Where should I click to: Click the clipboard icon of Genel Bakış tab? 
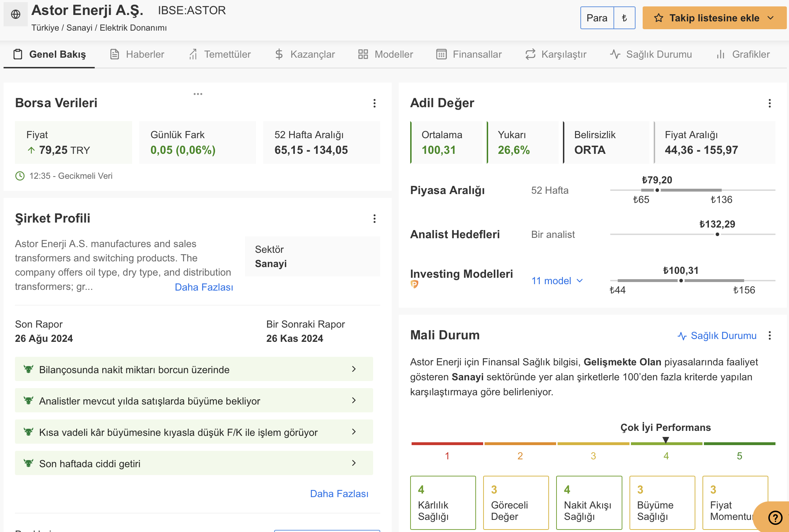click(x=18, y=54)
